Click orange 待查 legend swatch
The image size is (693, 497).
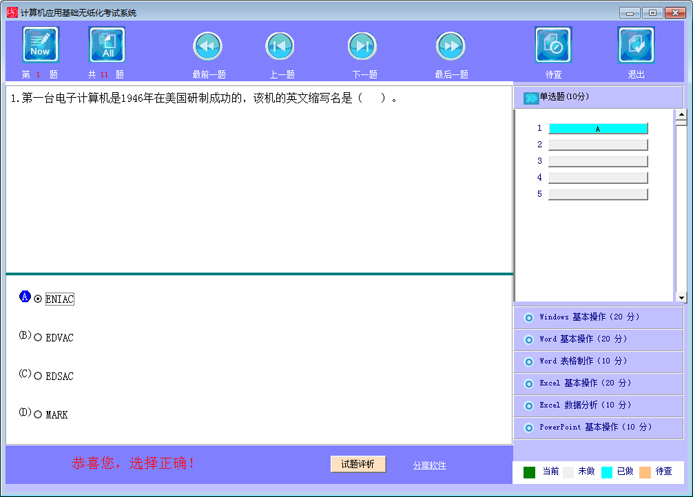[645, 472]
